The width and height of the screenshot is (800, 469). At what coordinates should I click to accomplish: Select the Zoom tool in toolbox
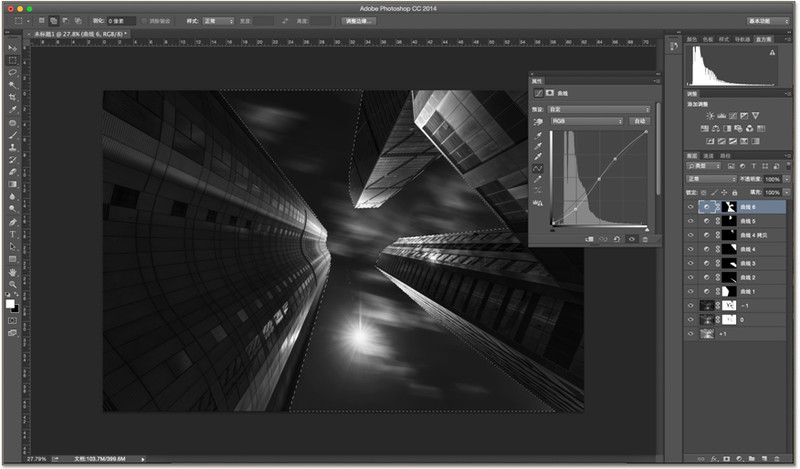[12, 284]
